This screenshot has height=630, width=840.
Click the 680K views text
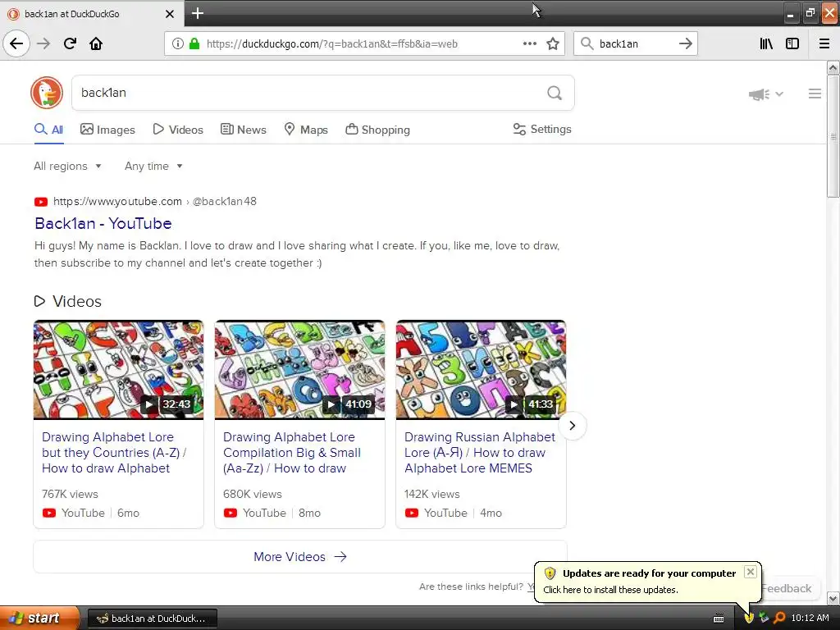(253, 494)
